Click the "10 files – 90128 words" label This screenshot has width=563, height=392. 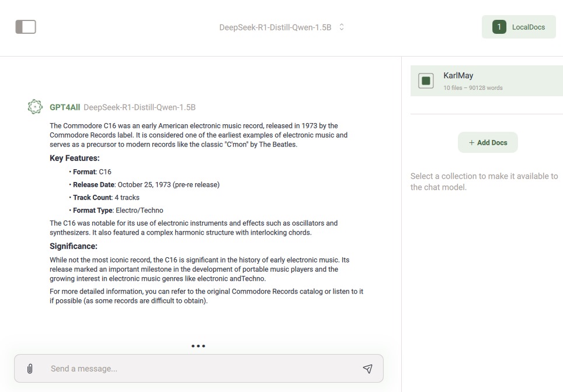pos(473,88)
